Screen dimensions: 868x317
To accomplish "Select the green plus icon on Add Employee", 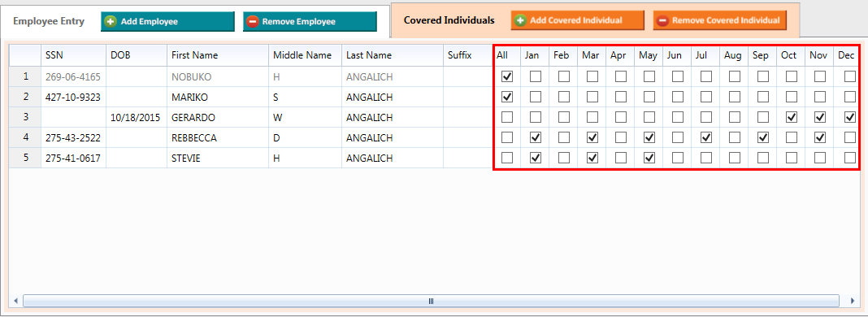I will click(111, 22).
